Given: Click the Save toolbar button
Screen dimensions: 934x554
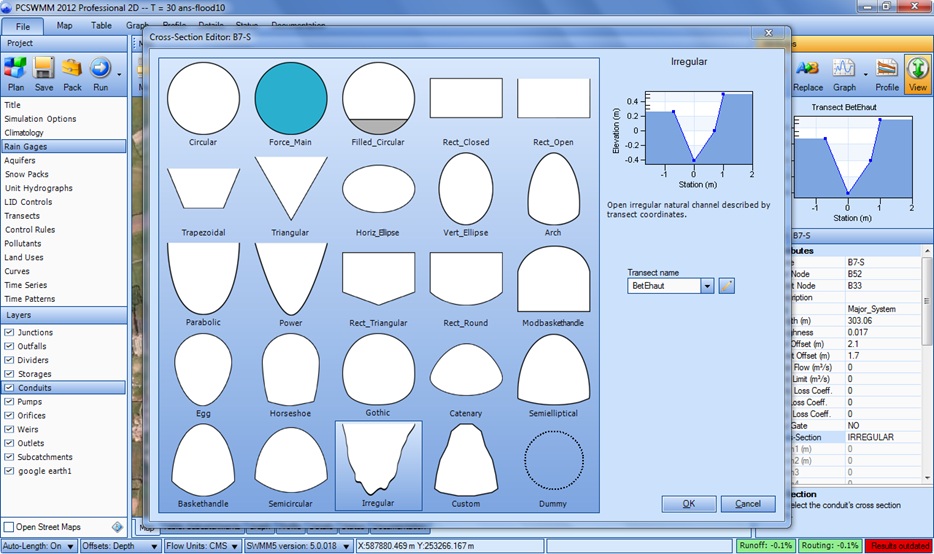Looking at the screenshot, I should [x=44, y=74].
